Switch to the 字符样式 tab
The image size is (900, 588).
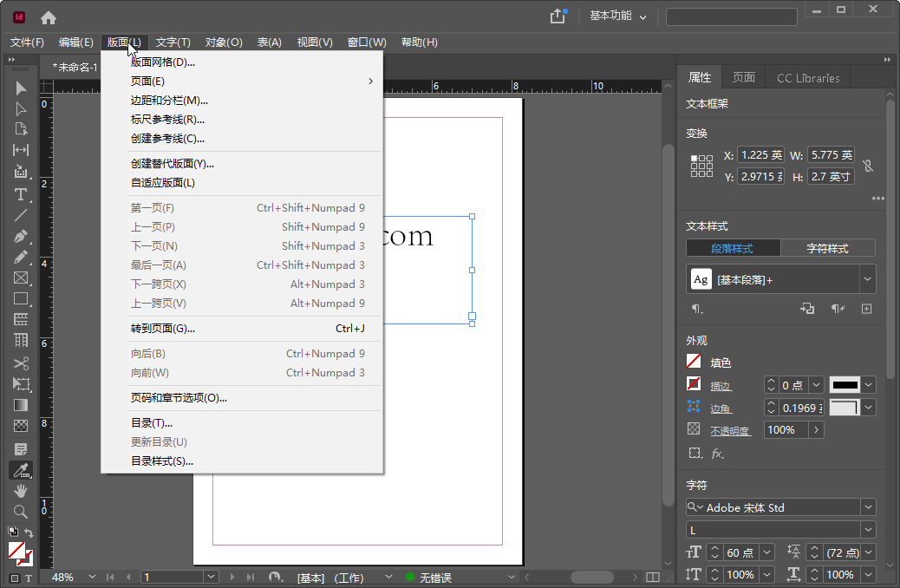pyautogui.click(x=827, y=247)
